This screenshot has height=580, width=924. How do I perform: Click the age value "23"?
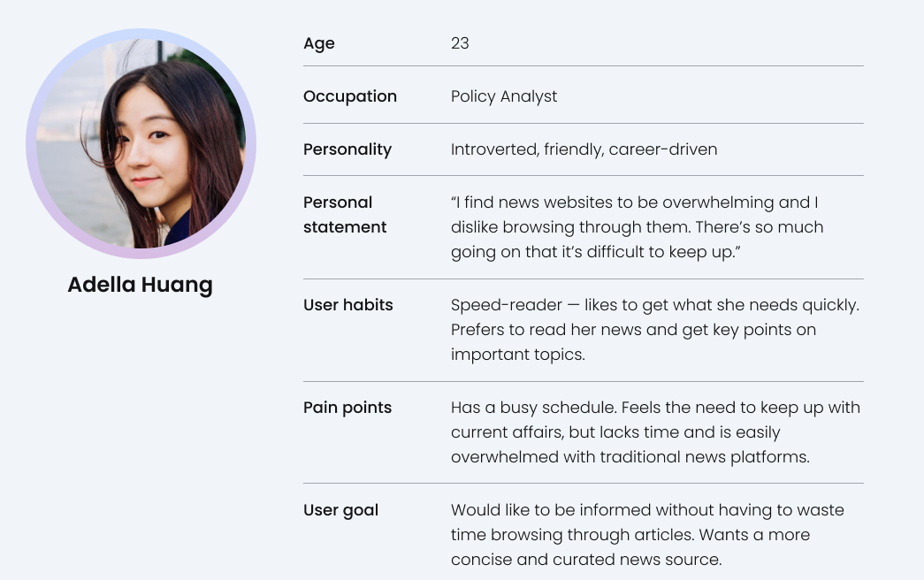click(460, 43)
